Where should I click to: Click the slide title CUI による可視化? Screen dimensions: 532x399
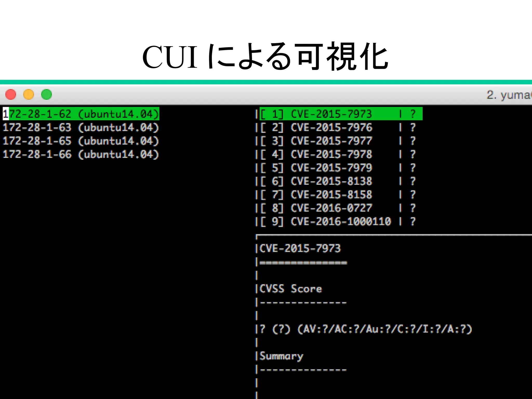(265, 56)
